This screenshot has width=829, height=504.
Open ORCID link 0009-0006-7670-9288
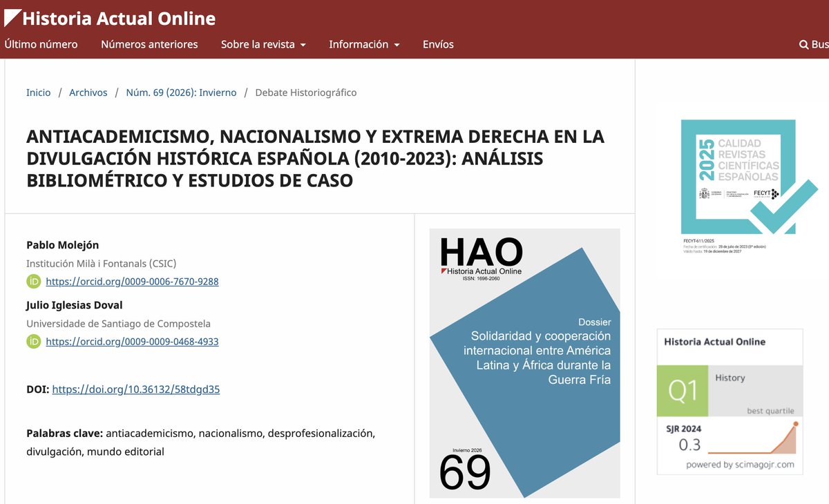point(132,282)
